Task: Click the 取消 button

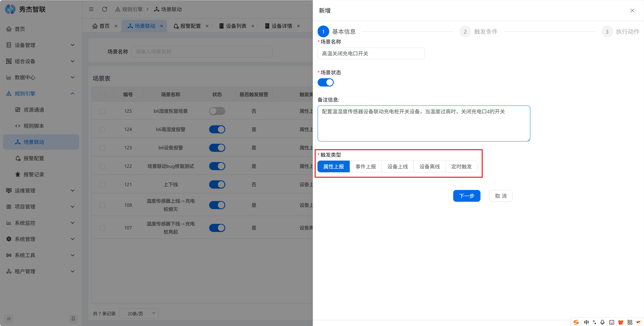Action: point(501,196)
